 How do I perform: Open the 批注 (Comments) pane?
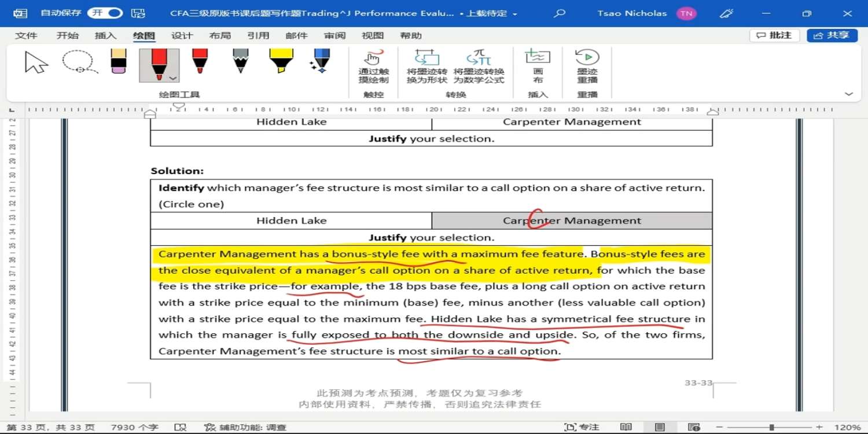coord(774,36)
